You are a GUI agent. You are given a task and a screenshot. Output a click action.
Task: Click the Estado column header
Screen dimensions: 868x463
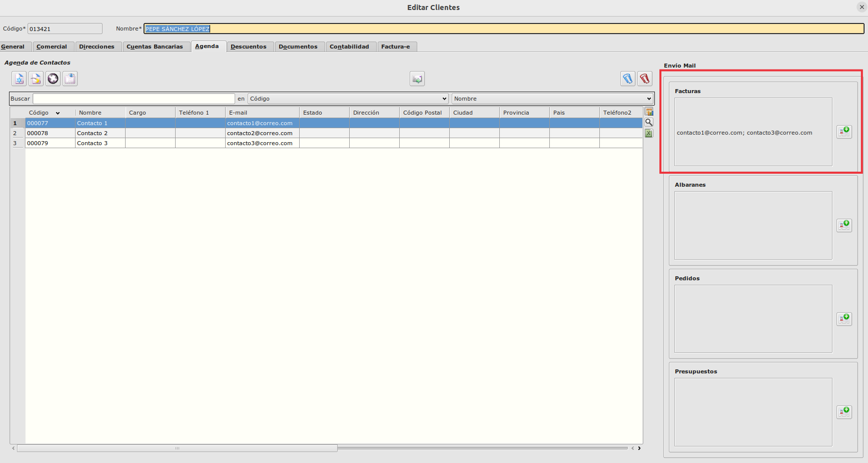tap(324, 113)
